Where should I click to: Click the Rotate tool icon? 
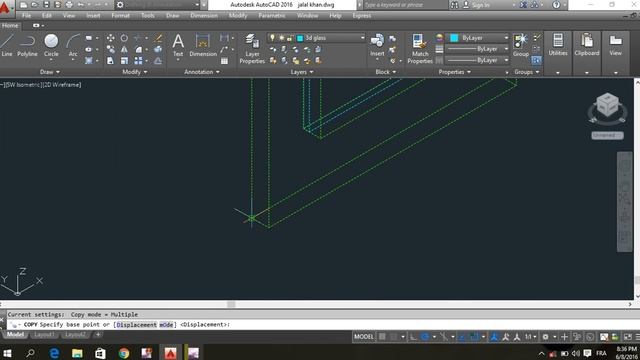[124, 38]
